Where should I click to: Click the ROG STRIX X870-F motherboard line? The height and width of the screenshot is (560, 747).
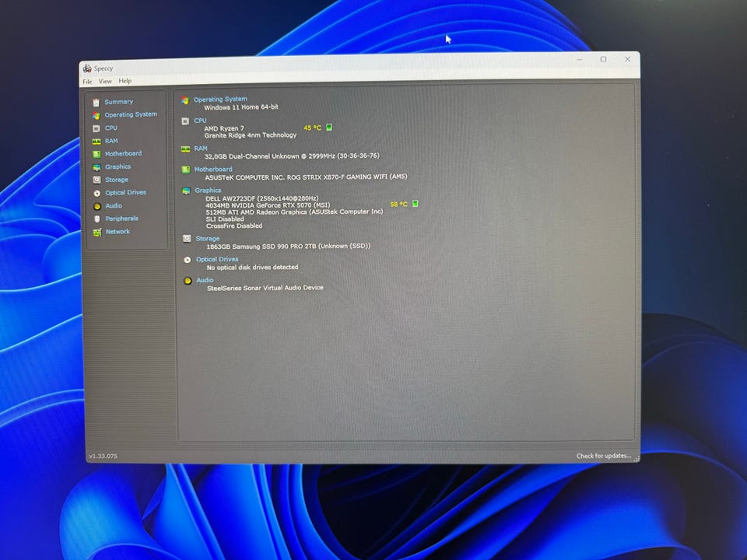(x=306, y=177)
